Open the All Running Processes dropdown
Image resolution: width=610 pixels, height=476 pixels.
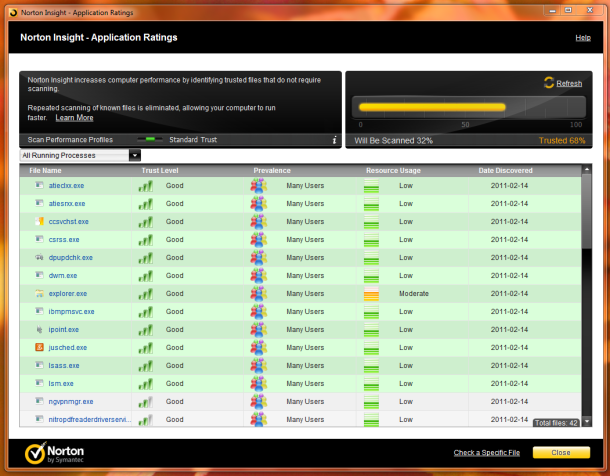point(80,156)
